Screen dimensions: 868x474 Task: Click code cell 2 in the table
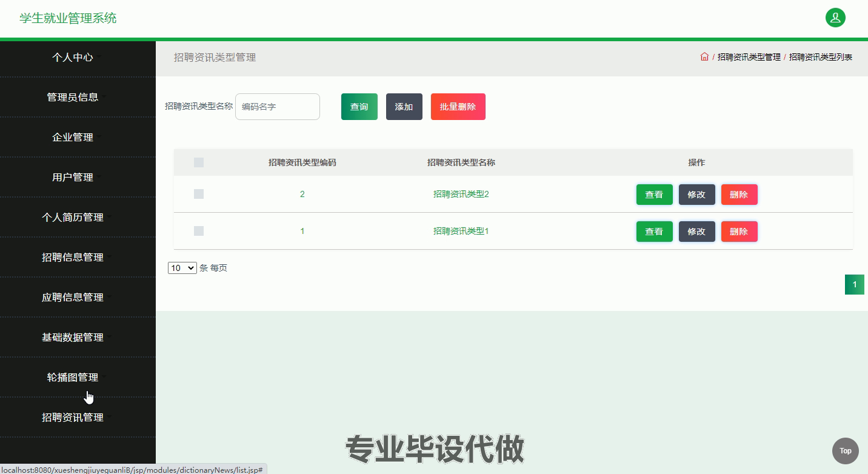pyautogui.click(x=302, y=194)
